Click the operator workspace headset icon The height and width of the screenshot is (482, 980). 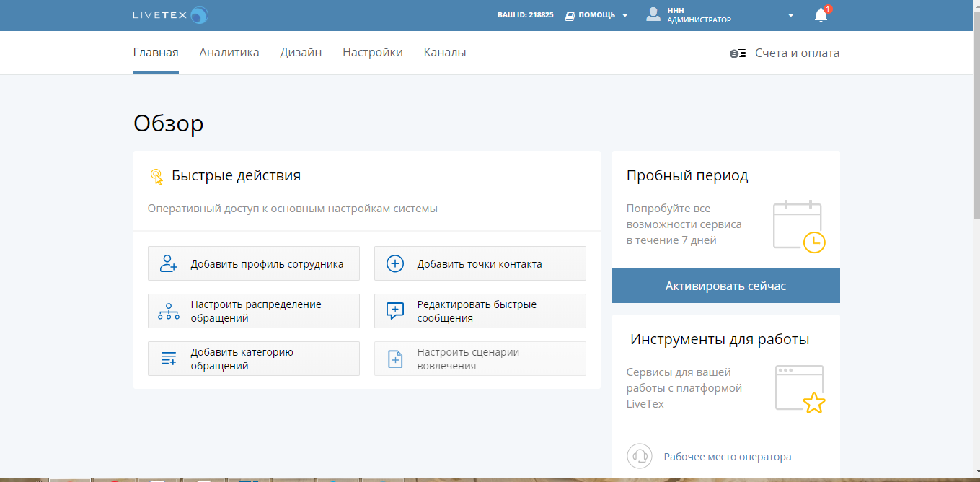[640, 456]
